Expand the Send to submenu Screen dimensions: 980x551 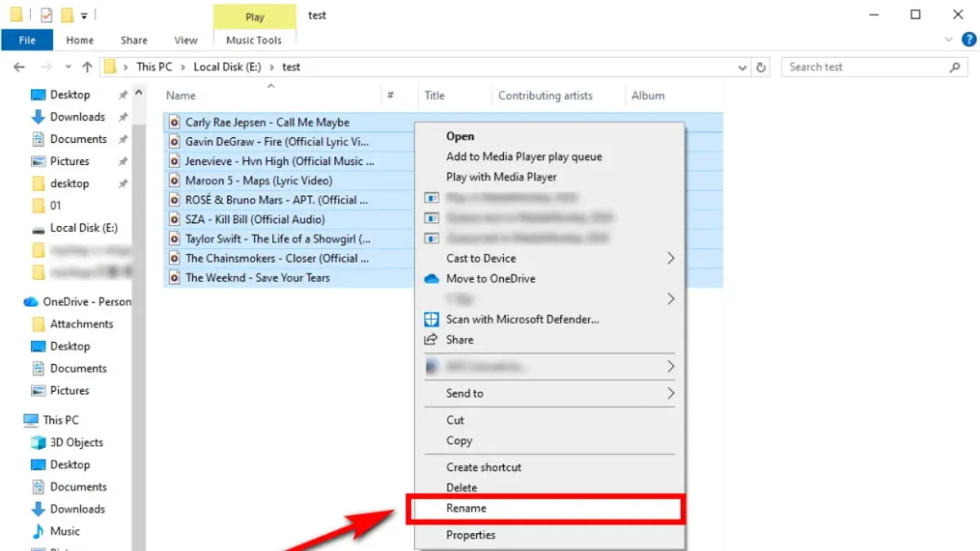coord(670,393)
